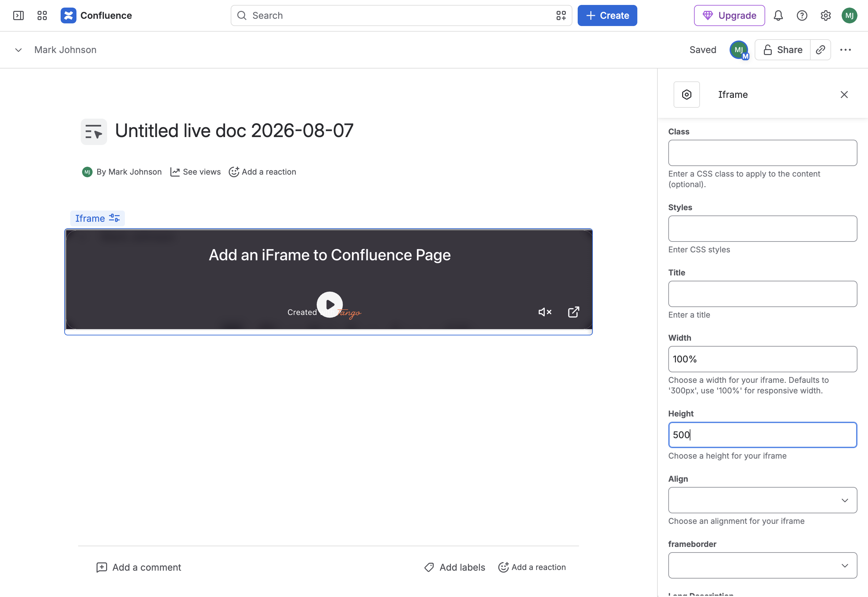Viewport: 868px width, 597px height.
Task: Open MJ profile avatar menu
Action: coord(849,15)
